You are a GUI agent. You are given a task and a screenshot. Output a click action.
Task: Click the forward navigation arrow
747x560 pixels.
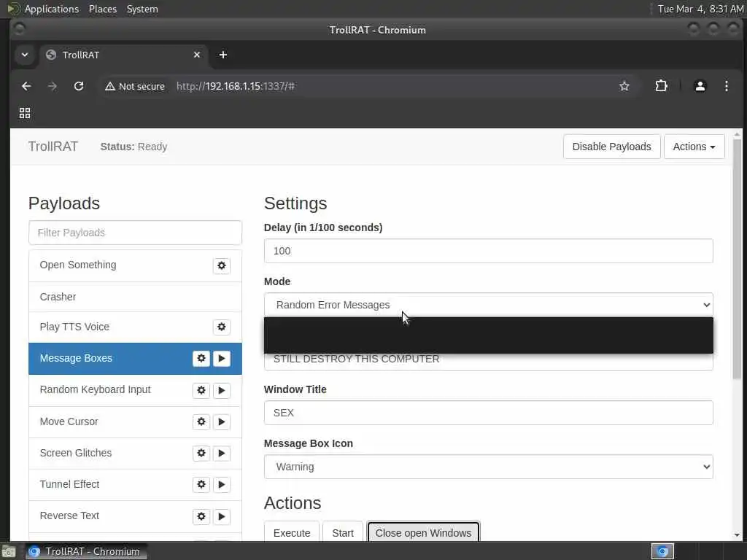tap(53, 86)
